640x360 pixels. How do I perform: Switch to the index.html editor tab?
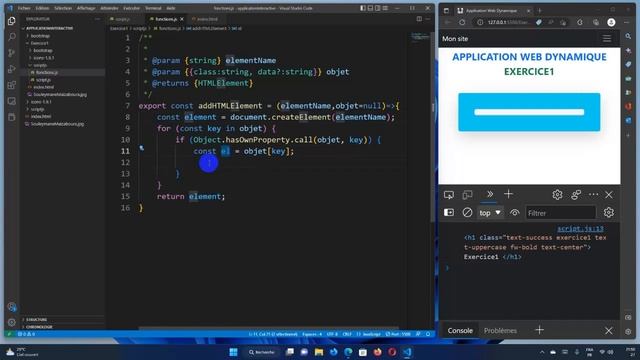click(207, 19)
